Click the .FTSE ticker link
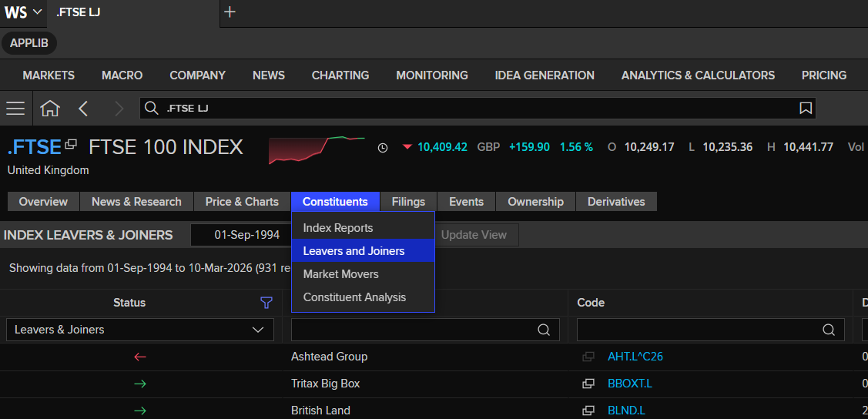868x419 pixels. (x=35, y=148)
